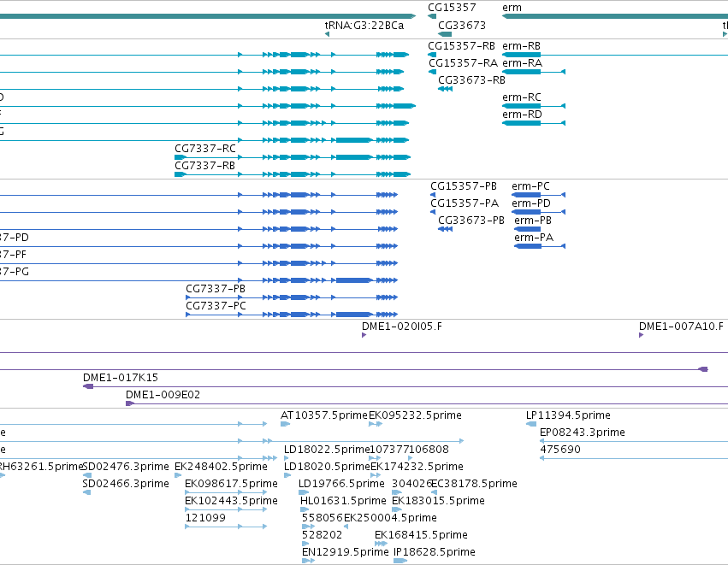Open EST EK095232.5prime

(376, 424)
